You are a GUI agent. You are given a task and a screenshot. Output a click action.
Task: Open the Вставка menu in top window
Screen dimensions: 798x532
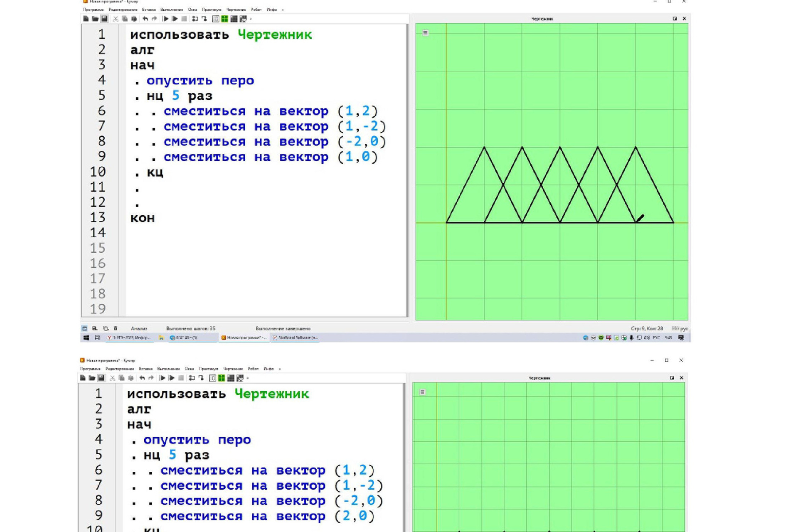pos(148,10)
